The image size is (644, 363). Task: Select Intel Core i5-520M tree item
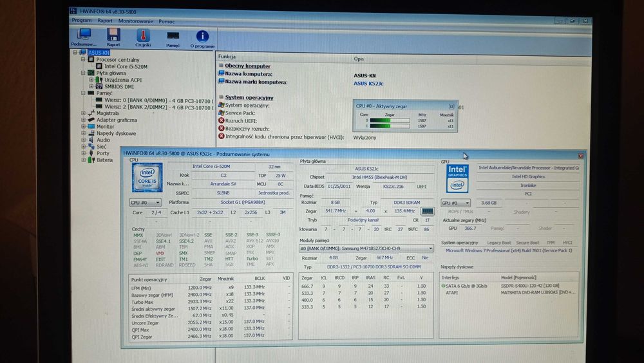click(x=126, y=66)
